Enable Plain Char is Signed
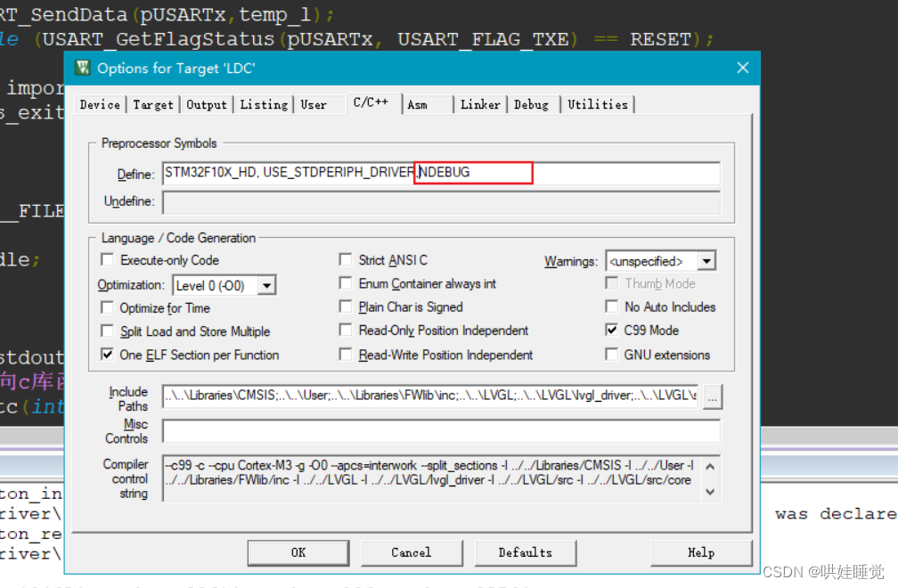The image size is (898, 588). pos(346,306)
